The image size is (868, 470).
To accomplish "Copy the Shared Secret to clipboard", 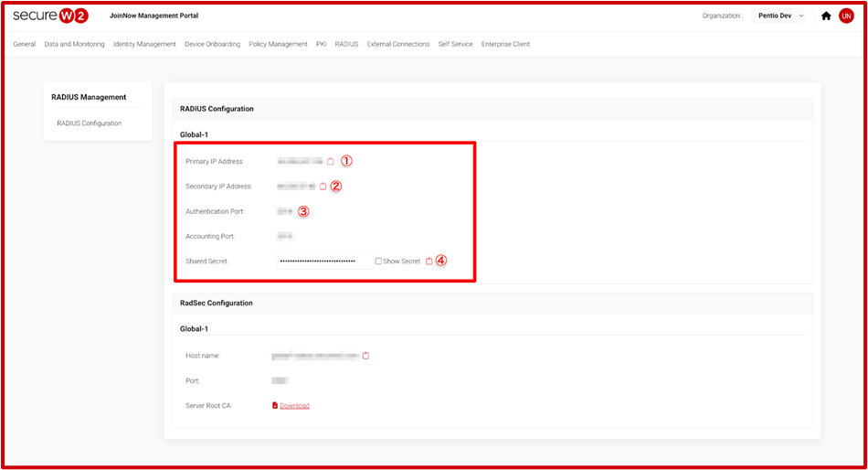I will point(429,261).
